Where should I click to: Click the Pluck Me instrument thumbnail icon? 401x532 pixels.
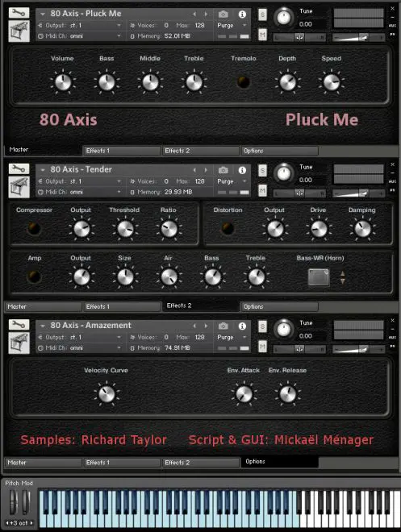tap(19, 31)
